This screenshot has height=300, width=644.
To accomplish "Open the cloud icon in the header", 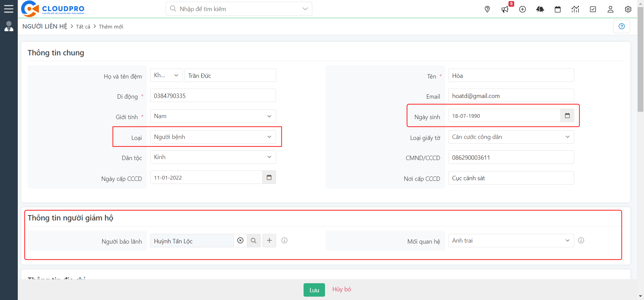I will 540,9.
